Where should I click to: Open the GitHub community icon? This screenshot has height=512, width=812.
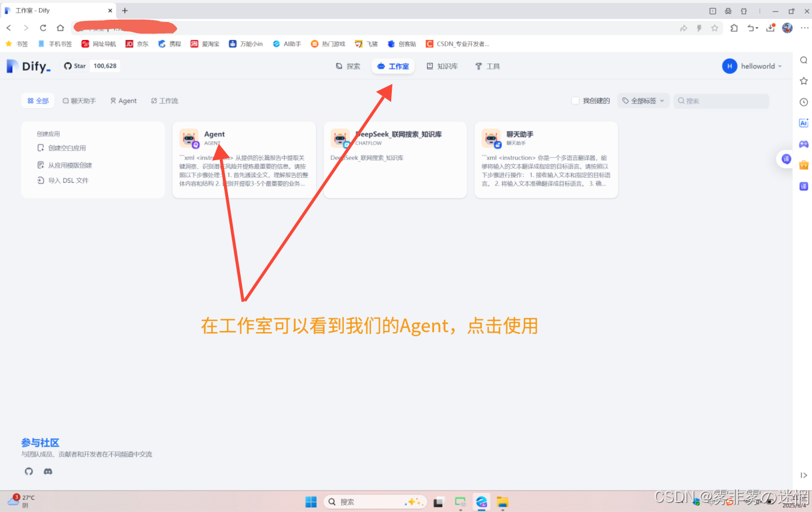[x=29, y=472]
